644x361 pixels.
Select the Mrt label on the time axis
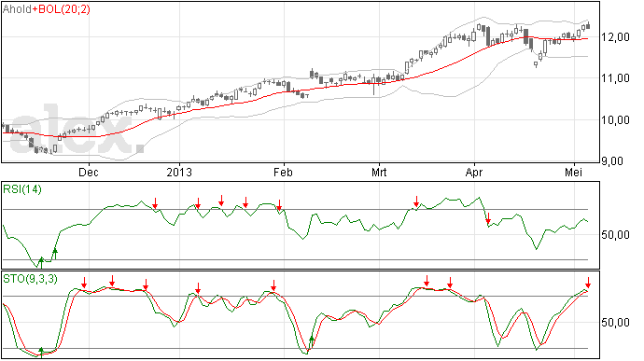[379, 172]
